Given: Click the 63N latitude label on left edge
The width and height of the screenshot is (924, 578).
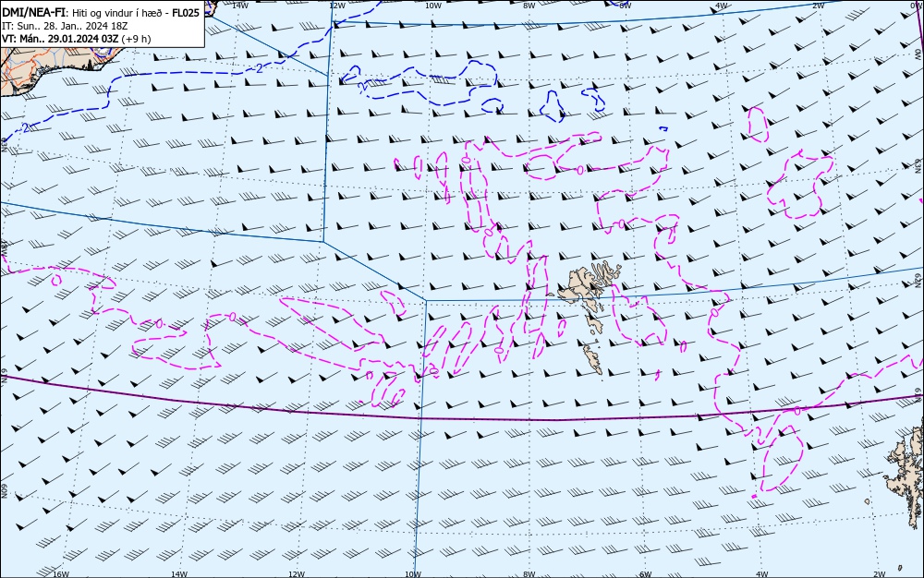Looking at the screenshot, I should pos(4,145).
